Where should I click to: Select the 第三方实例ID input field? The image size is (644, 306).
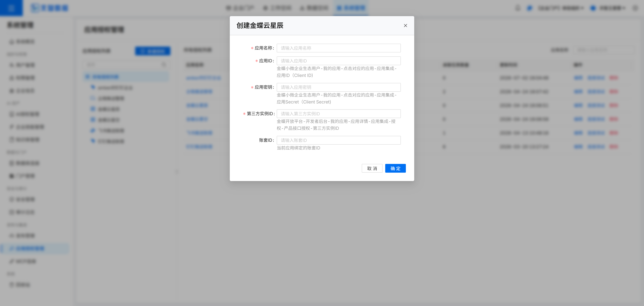338,114
